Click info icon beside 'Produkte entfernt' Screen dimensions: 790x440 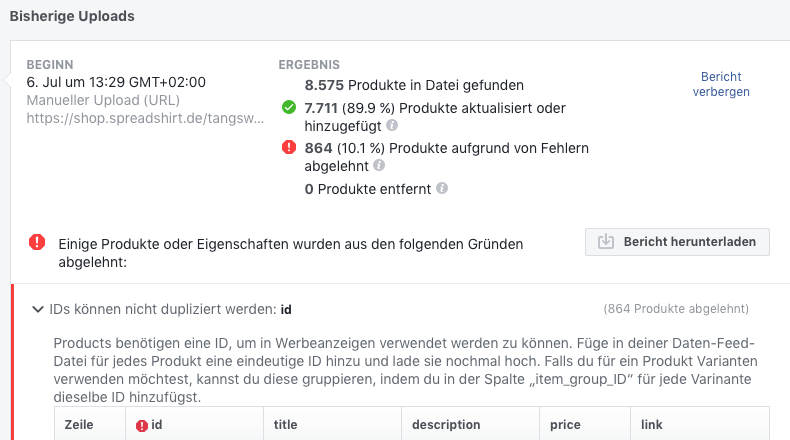pyautogui.click(x=442, y=188)
